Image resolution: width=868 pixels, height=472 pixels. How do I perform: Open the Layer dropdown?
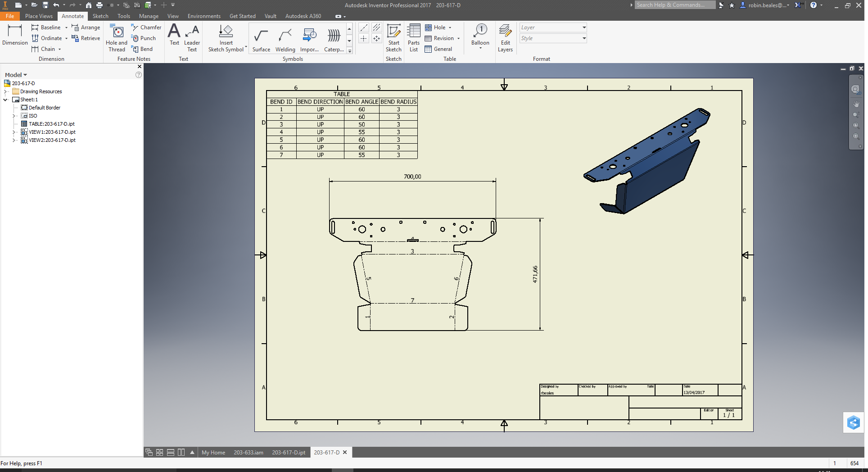tap(584, 27)
